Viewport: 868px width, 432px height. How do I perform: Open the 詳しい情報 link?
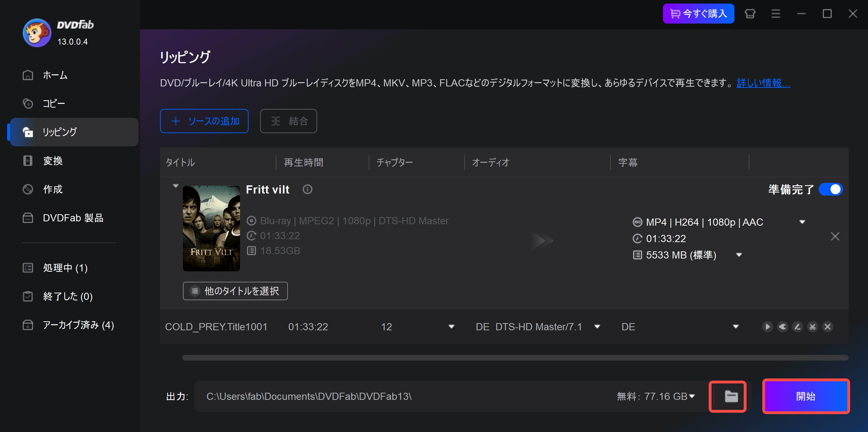point(763,83)
